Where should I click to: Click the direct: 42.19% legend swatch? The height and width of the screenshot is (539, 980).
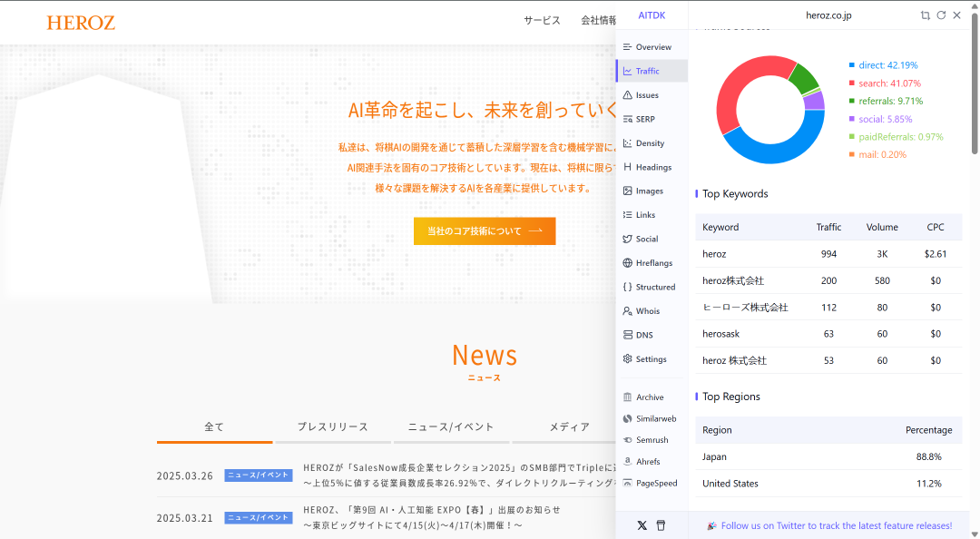[852, 65]
